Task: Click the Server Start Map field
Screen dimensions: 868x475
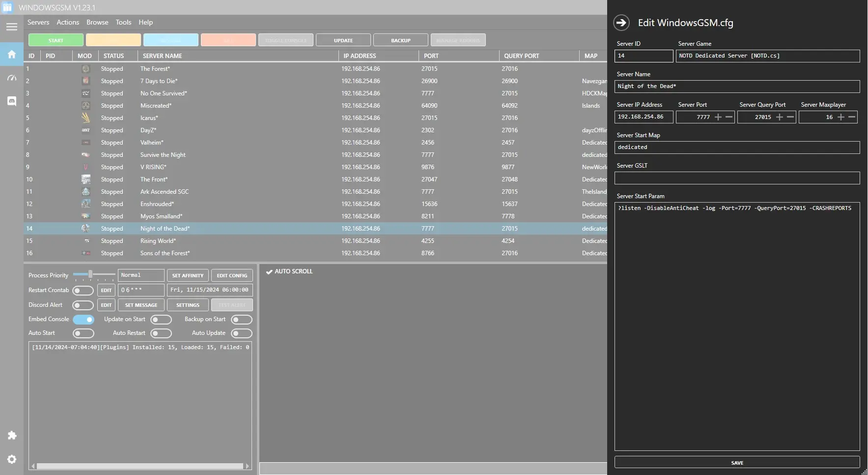Action: (737, 148)
